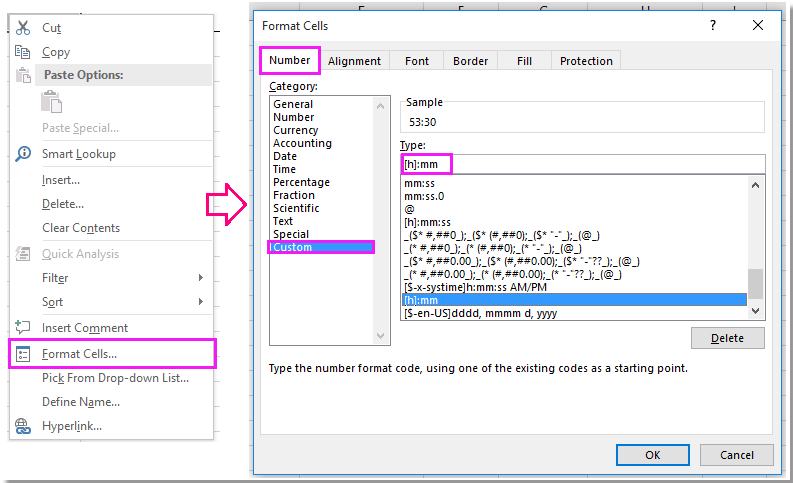This screenshot has width=793, height=483.
Task: Click the Format Cells icon in menu
Action: [x=24, y=354]
